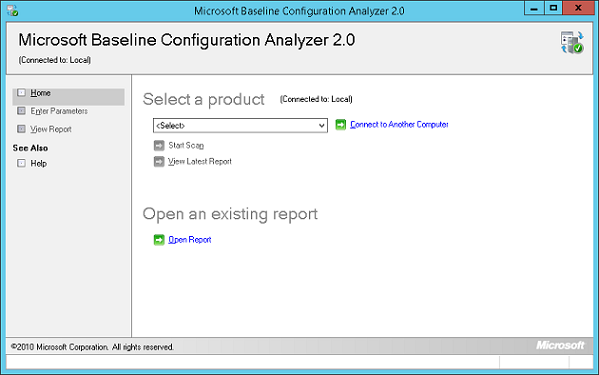This screenshot has height=375, width=599.
Task: Maximize the Baseline Configuration Analyzer window
Action: [x=553, y=8]
